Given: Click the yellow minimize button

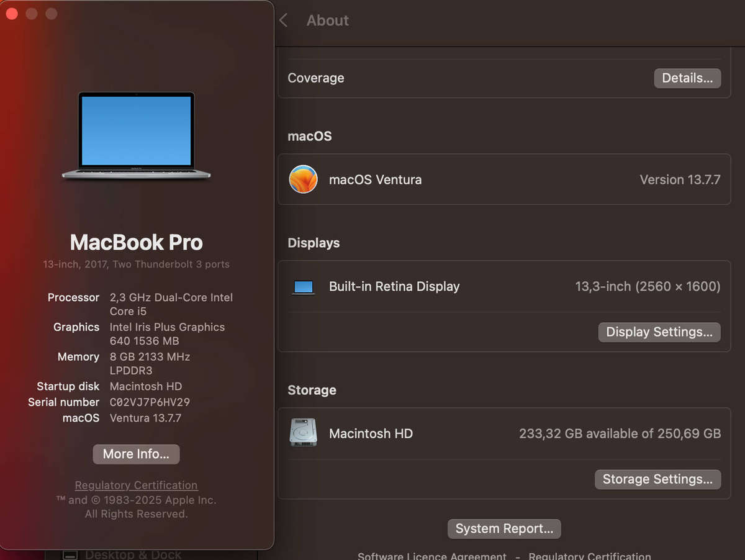Looking at the screenshot, I should pos(31,13).
